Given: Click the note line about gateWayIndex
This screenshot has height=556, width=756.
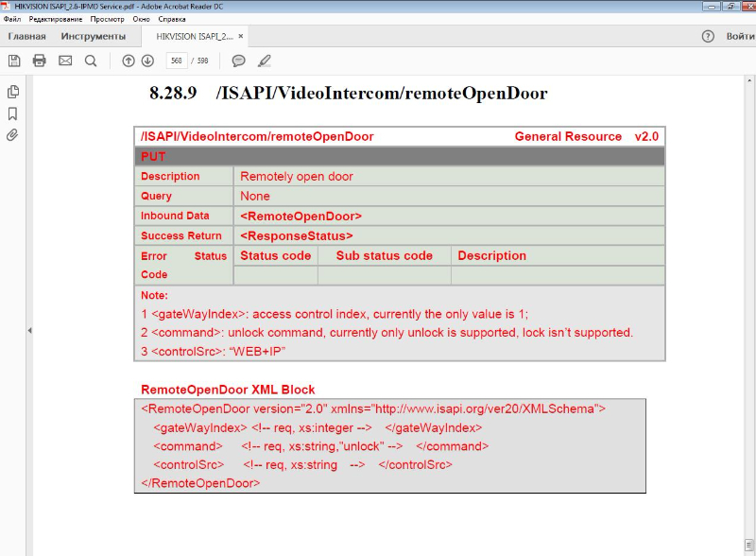Looking at the screenshot, I should 335,314.
